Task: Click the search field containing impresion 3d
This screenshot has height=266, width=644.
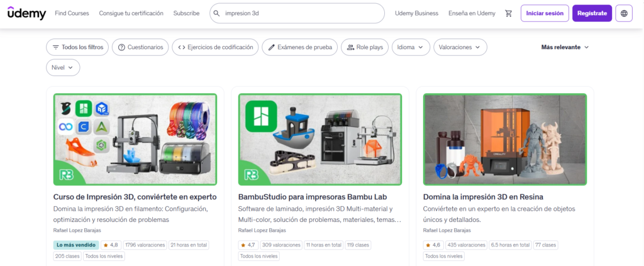Action: [297, 13]
